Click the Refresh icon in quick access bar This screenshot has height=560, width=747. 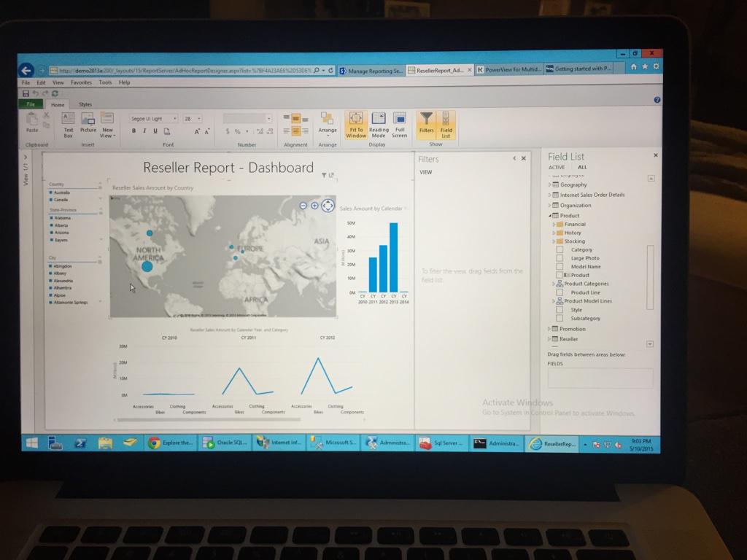[x=55, y=93]
